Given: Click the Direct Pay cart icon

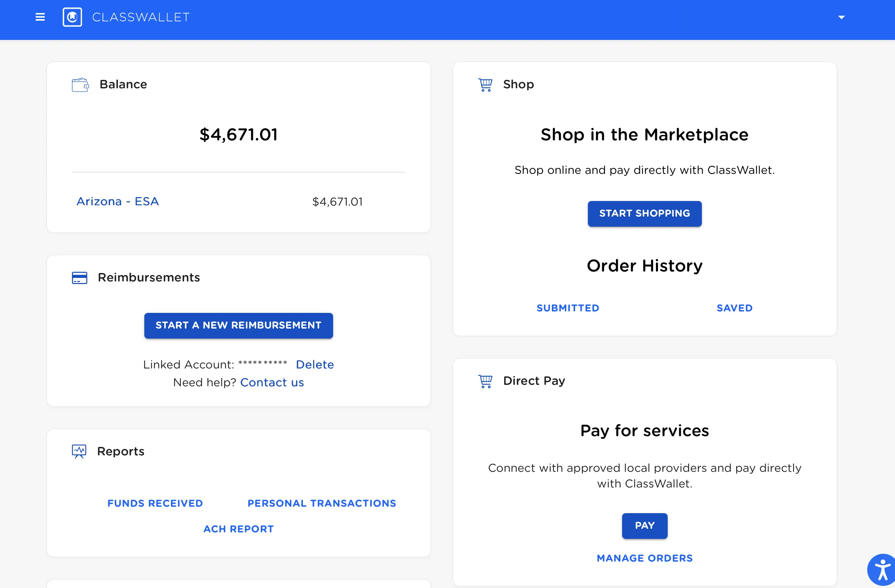Looking at the screenshot, I should 485,381.
